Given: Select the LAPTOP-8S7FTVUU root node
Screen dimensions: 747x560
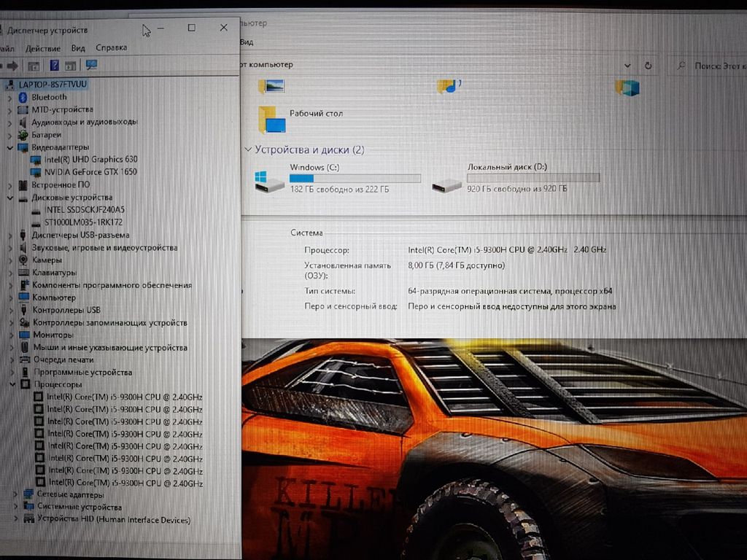Looking at the screenshot, I should pos(53,85).
